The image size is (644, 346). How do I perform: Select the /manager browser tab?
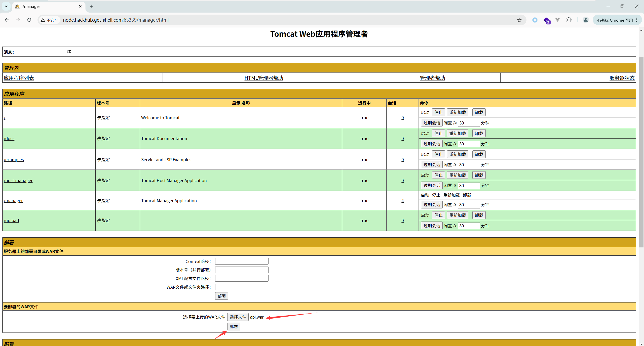click(38, 6)
